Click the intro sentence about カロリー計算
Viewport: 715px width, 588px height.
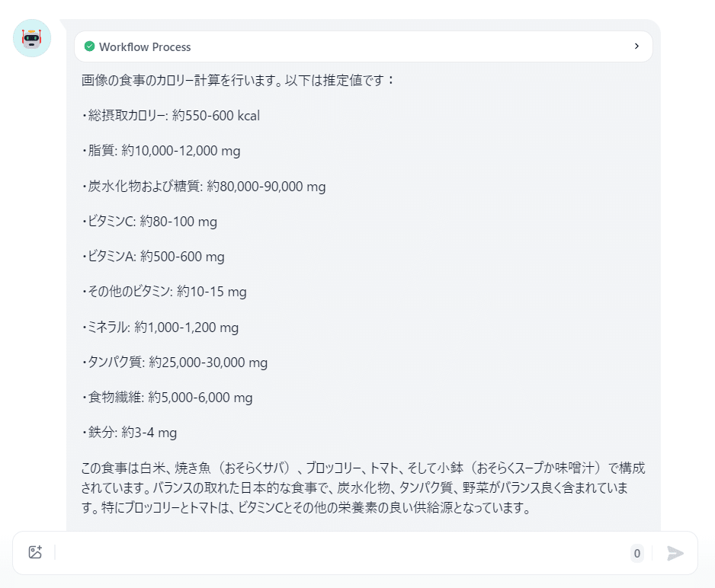coord(238,80)
